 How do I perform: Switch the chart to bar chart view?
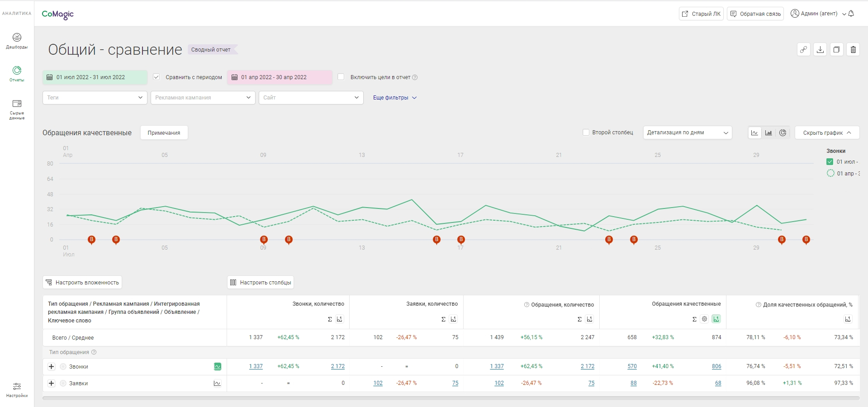(768, 133)
